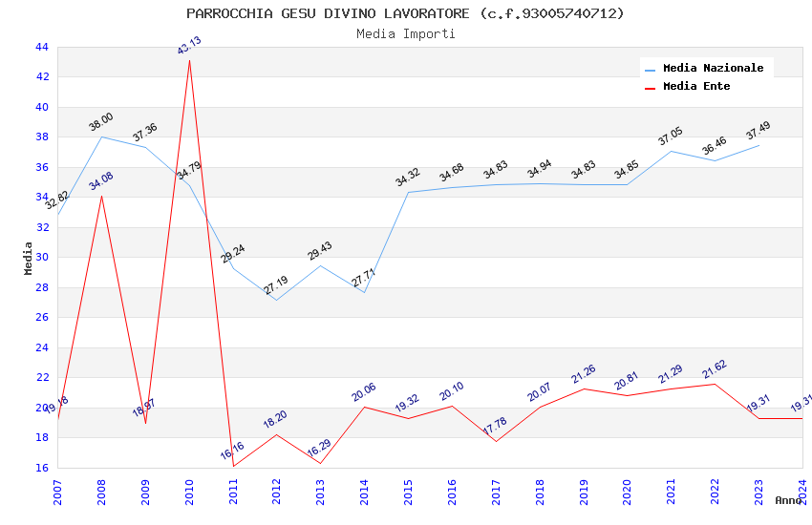Click the 24 y-axis tick label
The image size is (812, 525).
(42, 347)
